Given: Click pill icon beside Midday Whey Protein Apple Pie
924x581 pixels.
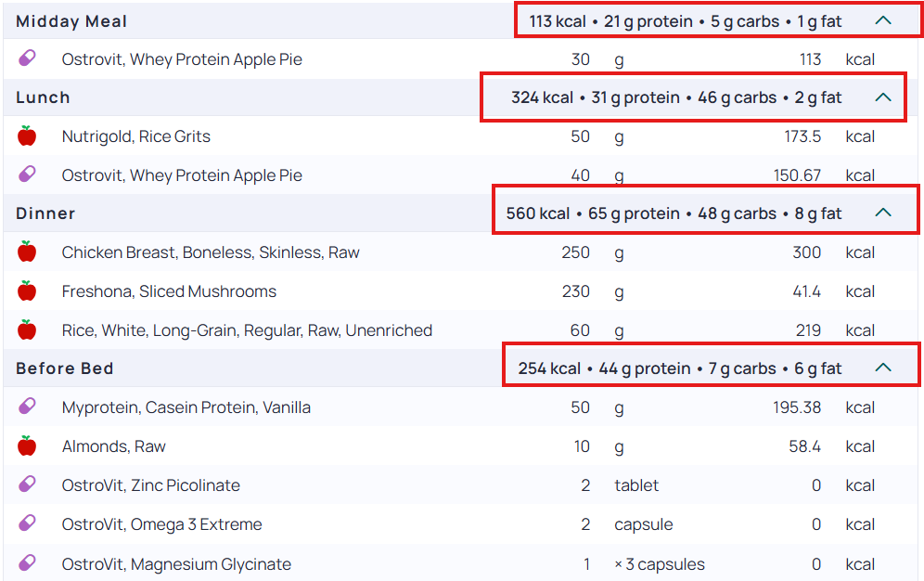Looking at the screenshot, I should 27,58.
